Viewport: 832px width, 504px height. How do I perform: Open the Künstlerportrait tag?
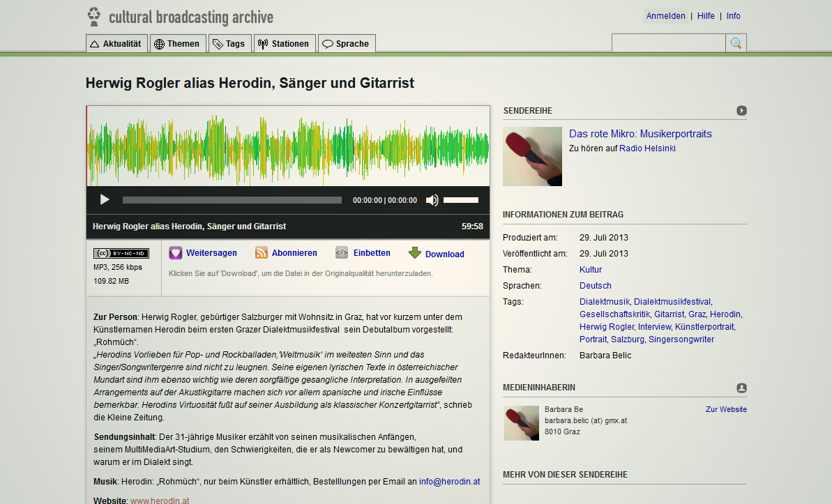pyautogui.click(x=704, y=327)
